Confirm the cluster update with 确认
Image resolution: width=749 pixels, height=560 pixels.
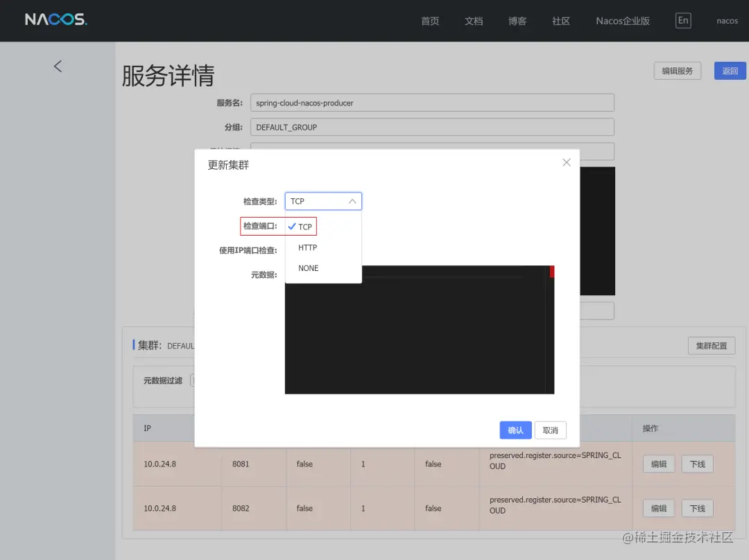pos(515,430)
